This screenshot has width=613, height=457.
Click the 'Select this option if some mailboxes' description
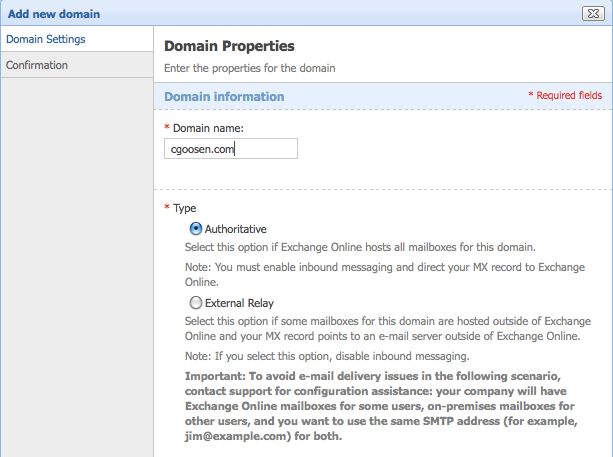(388, 328)
